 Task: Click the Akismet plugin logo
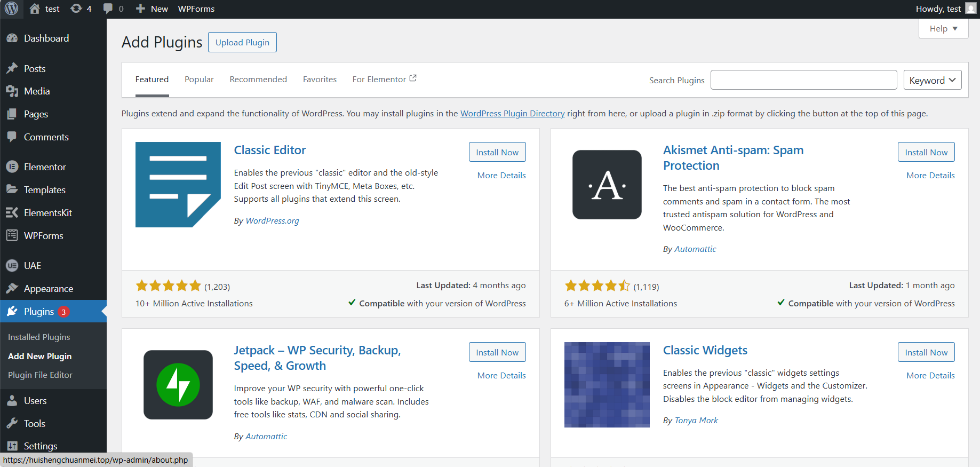[x=607, y=185]
